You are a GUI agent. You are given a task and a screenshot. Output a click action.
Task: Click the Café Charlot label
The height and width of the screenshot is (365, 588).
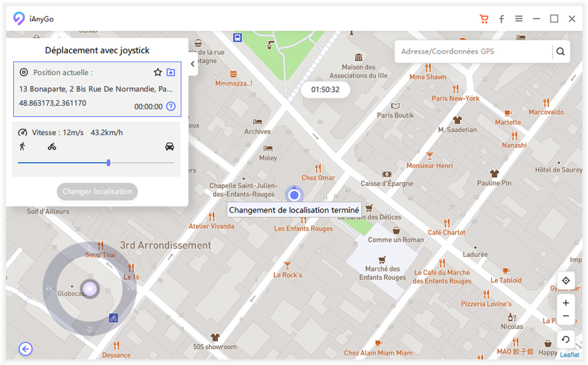pyautogui.click(x=446, y=233)
